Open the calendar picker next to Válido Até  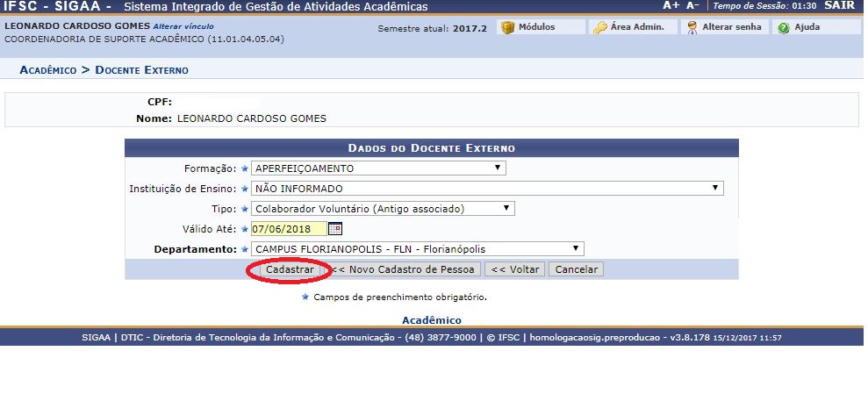[x=335, y=228]
